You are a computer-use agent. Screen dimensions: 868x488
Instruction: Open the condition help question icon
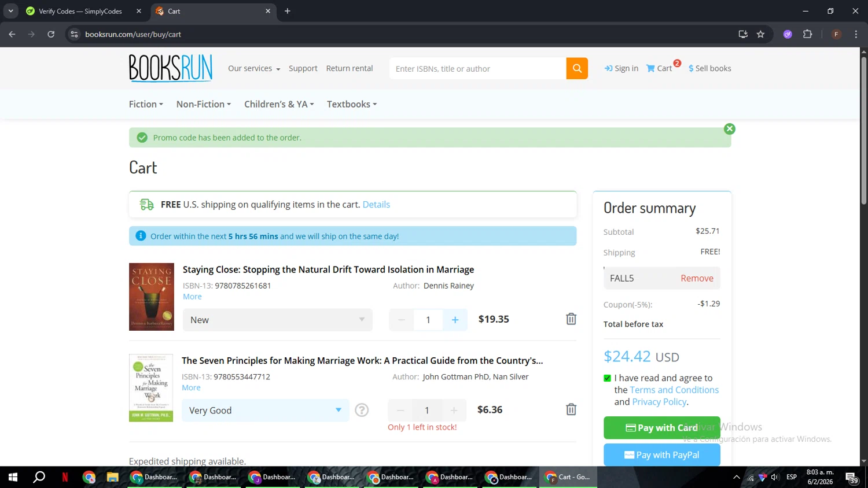click(x=362, y=410)
